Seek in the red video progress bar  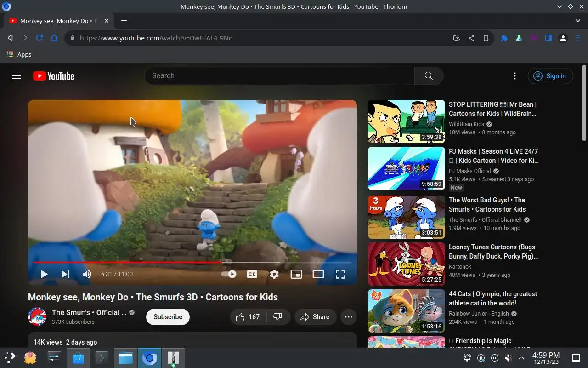point(192,262)
